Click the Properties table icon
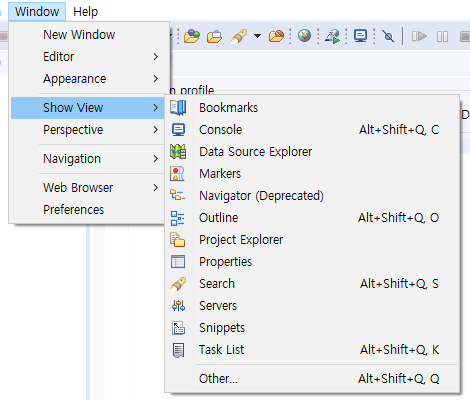This screenshot has height=400, width=470. [178, 262]
